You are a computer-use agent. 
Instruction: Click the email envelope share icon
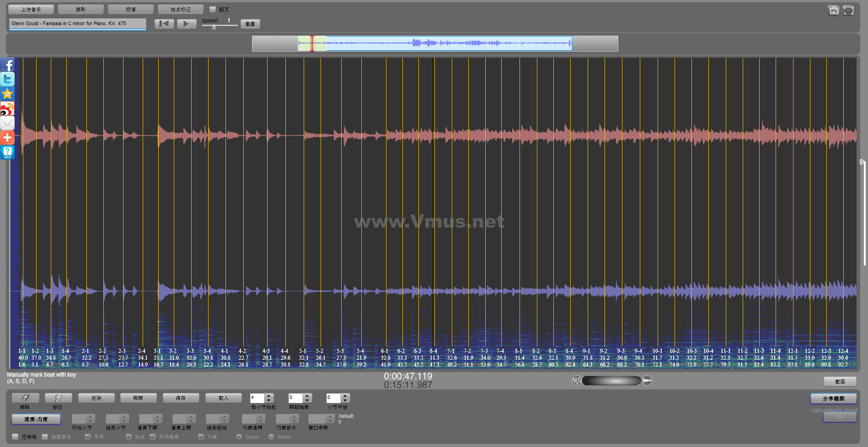point(7,123)
